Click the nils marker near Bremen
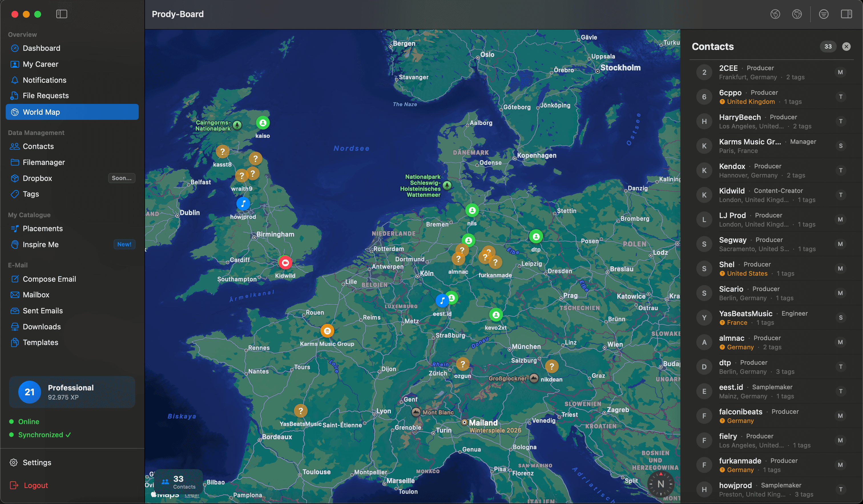863x504 pixels. pyautogui.click(x=472, y=211)
